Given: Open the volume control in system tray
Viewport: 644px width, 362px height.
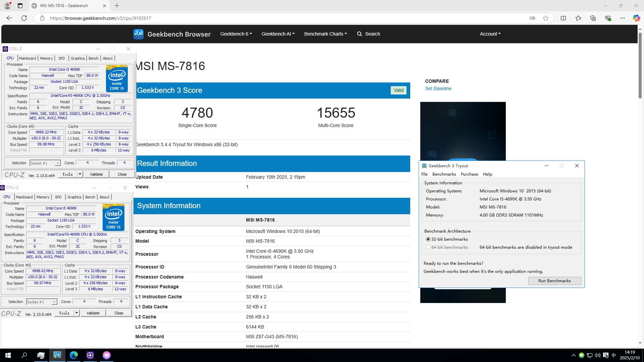Looking at the screenshot, I should (598, 355).
